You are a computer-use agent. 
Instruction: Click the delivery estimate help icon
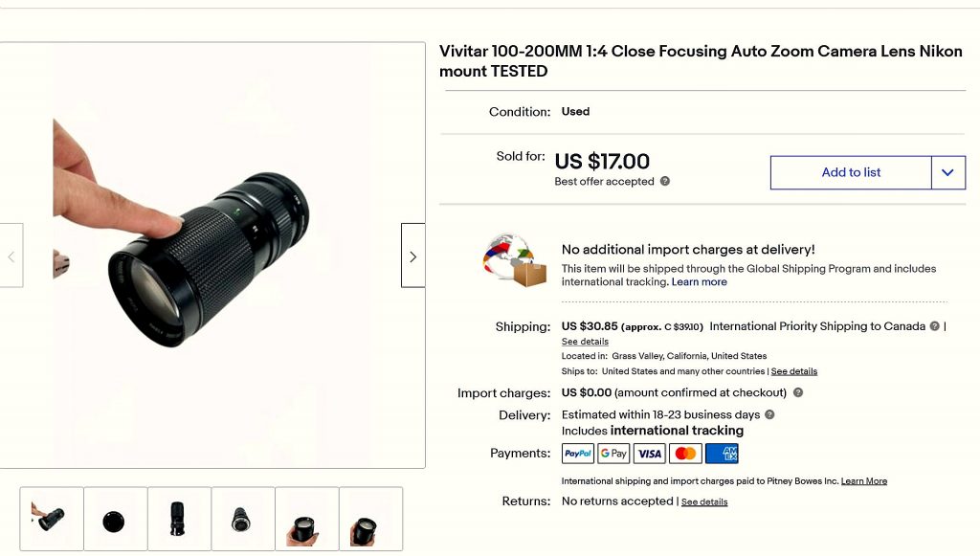click(x=769, y=414)
